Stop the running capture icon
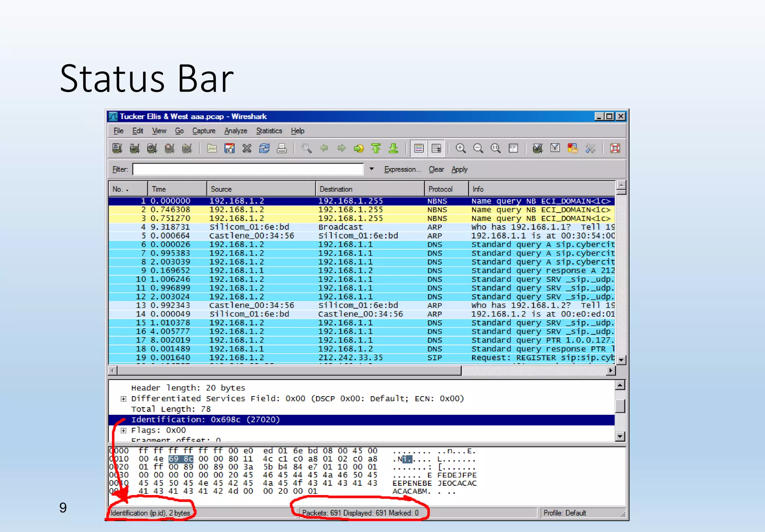Screen dimensions: 765x532 tap(170, 148)
